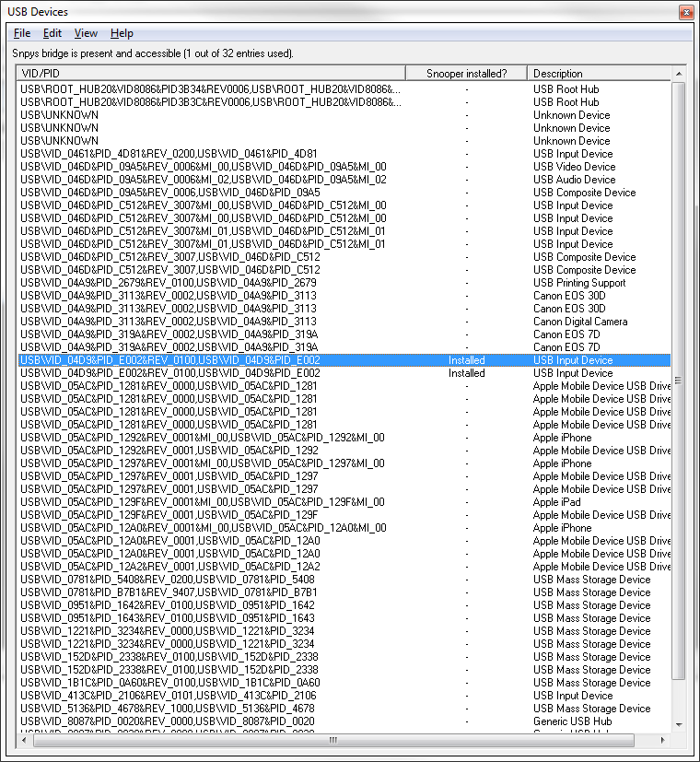Viewport: 700px width, 762px height.
Task: Click 'Installed' in the non-highlighted E002 row
Action: click(466, 373)
